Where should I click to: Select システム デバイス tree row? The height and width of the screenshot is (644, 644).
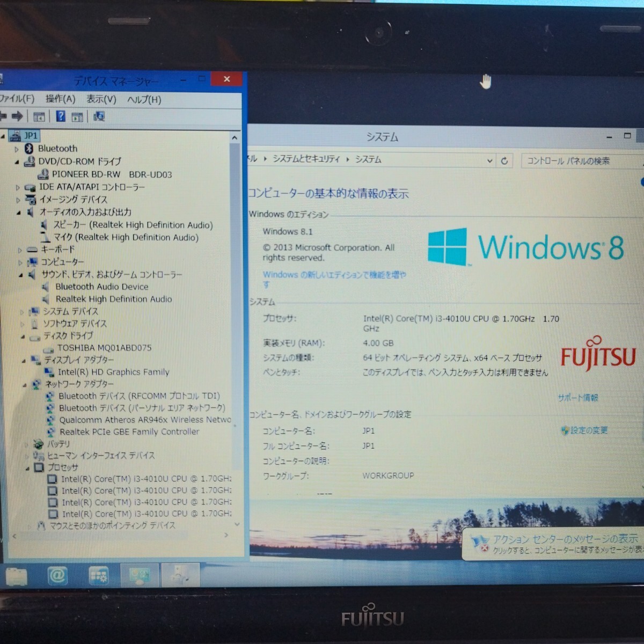point(70,311)
